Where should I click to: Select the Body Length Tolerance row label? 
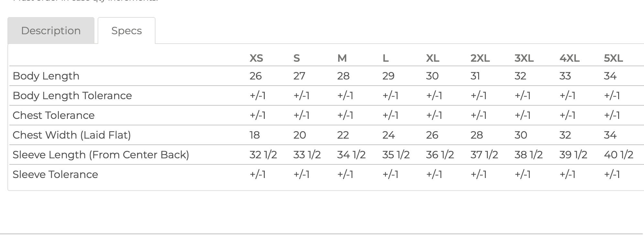(x=72, y=96)
